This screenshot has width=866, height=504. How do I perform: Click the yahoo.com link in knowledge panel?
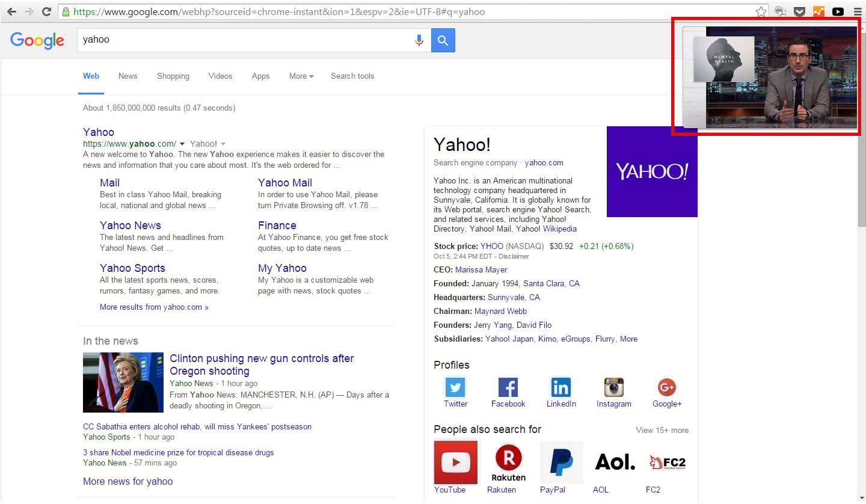[544, 163]
